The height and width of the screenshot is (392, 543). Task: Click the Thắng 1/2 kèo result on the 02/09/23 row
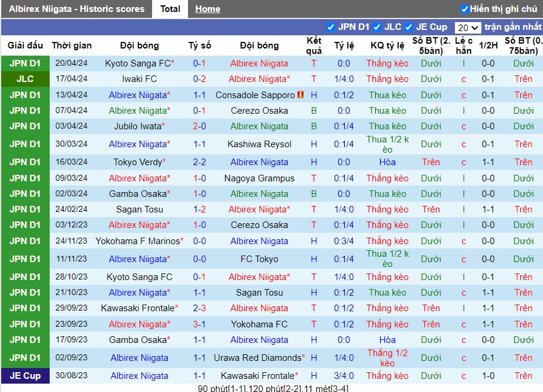click(x=387, y=358)
